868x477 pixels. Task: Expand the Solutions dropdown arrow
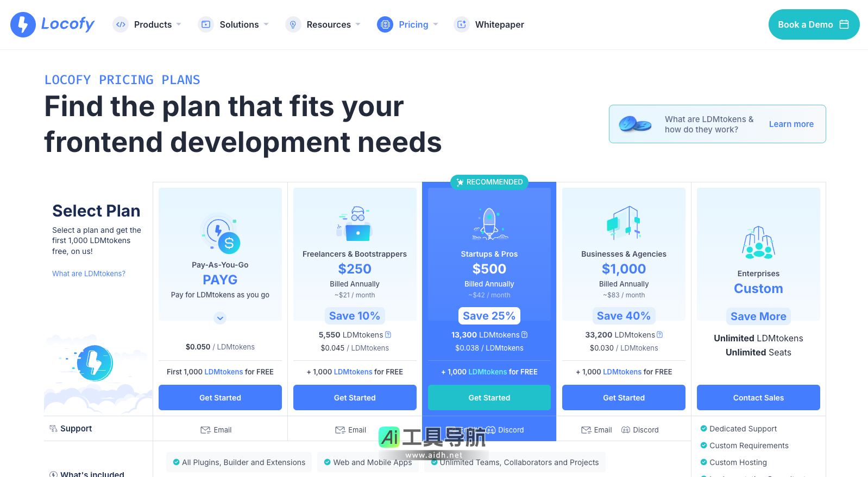266,24
